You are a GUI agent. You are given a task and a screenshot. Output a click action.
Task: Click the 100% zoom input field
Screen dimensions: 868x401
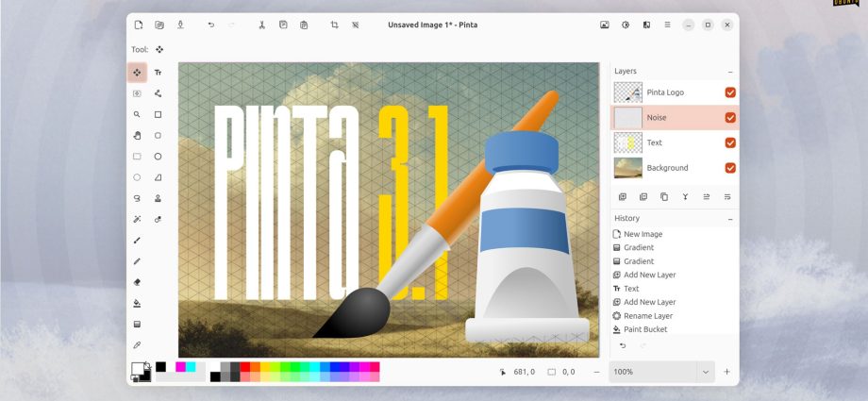(x=653, y=372)
